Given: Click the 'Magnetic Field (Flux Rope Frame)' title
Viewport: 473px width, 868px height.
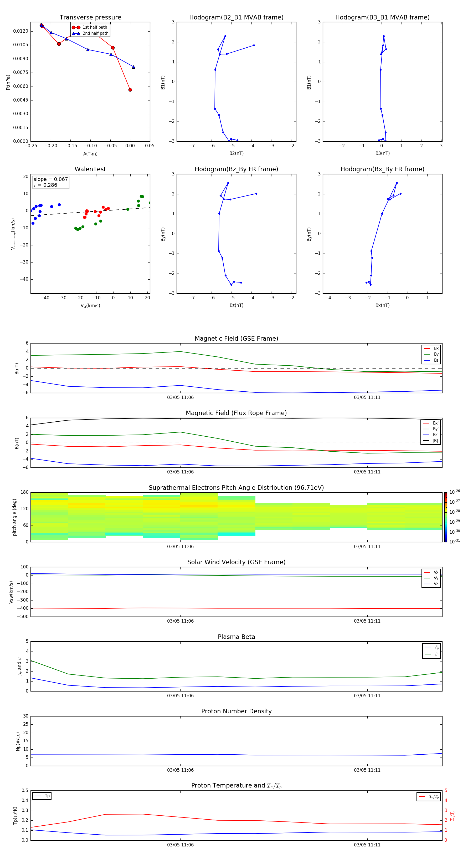Looking at the screenshot, I should click(x=236, y=413).
